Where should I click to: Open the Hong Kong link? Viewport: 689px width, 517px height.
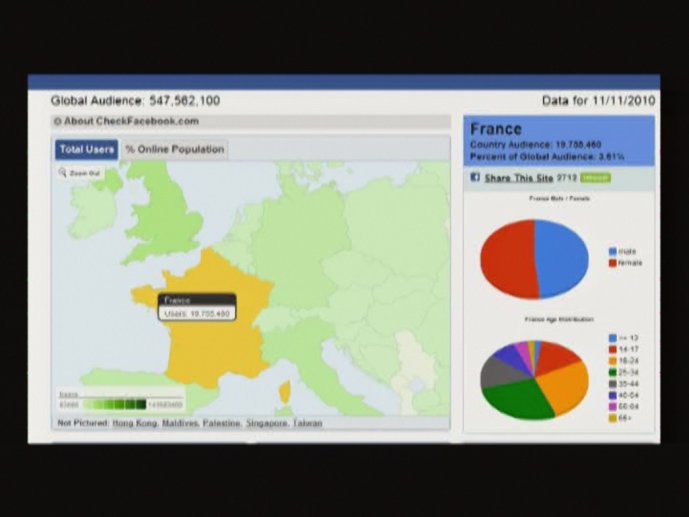click(x=135, y=423)
